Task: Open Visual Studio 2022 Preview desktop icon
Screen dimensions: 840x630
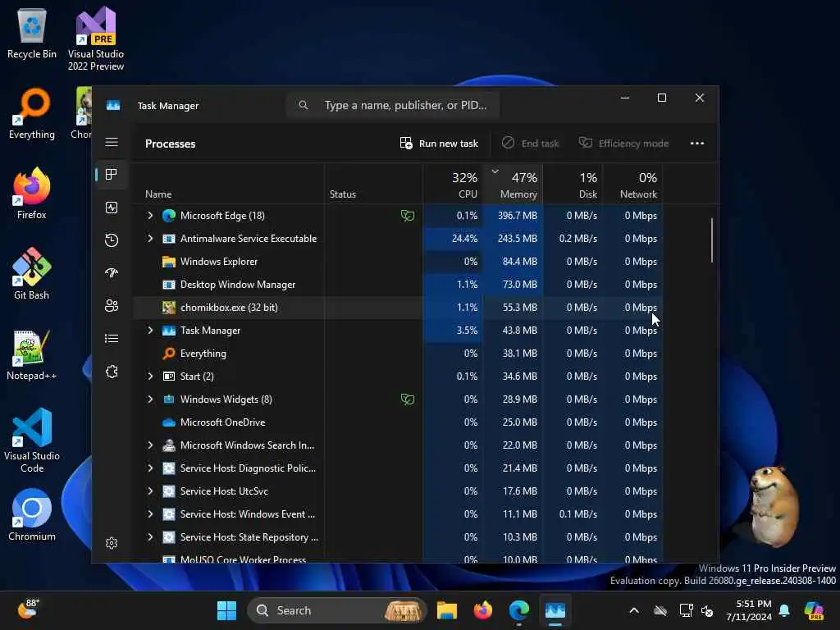Action: pyautogui.click(x=96, y=39)
